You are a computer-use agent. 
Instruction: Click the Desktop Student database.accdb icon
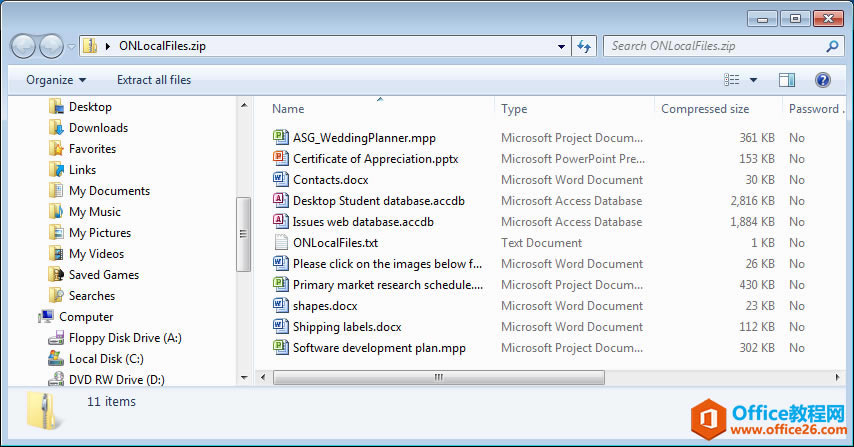280,201
